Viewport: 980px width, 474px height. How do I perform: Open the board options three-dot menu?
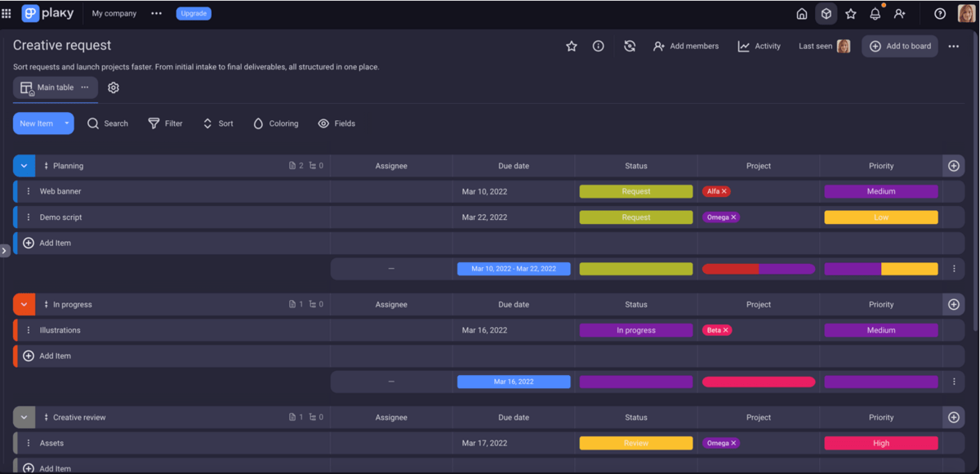tap(953, 46)
